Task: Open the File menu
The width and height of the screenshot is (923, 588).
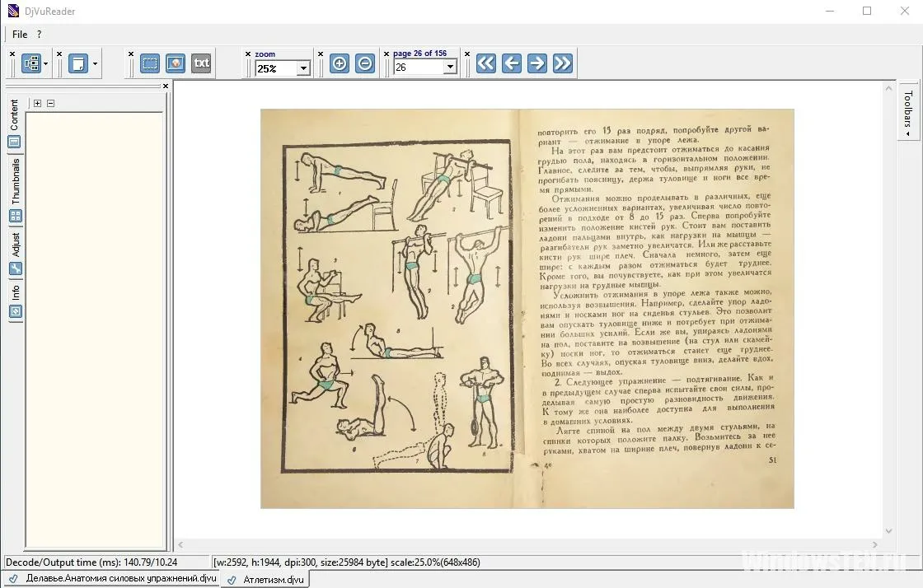Action: (20, 35)
